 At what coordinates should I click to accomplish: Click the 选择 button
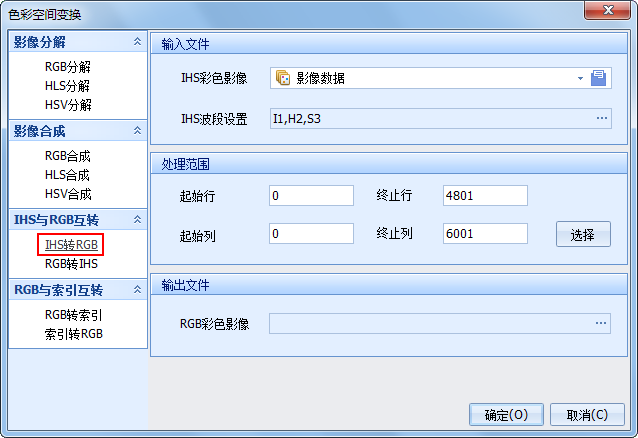click(x=582, y=234)
